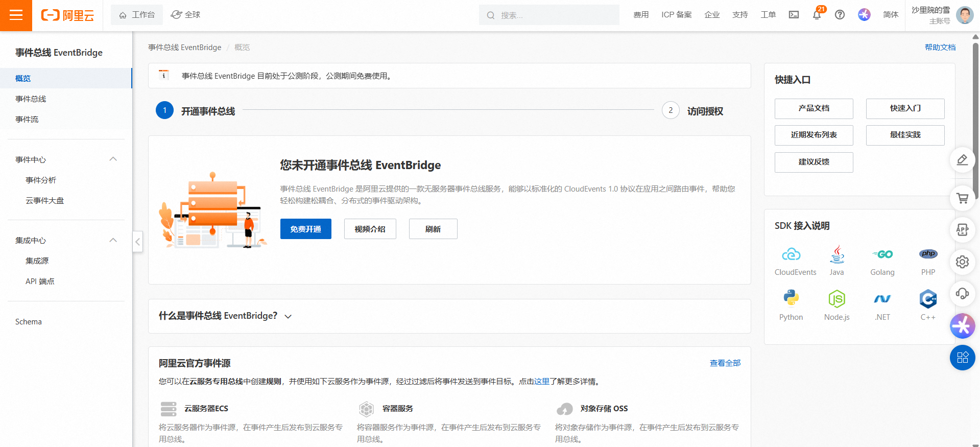Image resolution: width=980 pixels, height=447 pixels.
Task: Open the help question mark icon
Action: (x=840, y=15)
